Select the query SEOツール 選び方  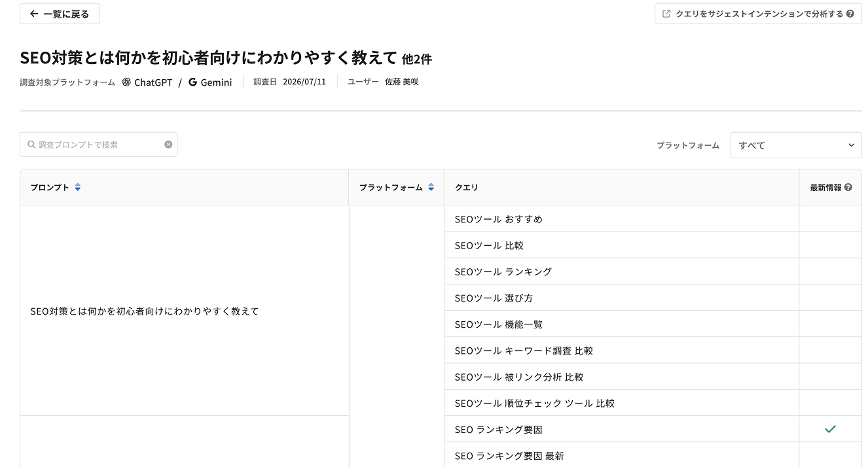494,298
